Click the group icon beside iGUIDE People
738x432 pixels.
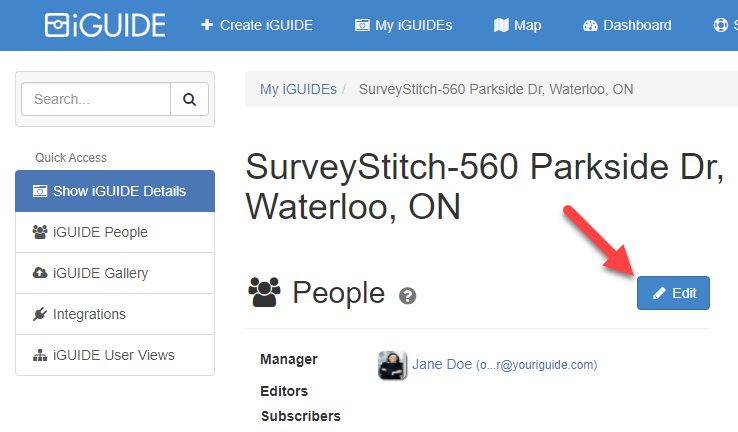(40, 232)
